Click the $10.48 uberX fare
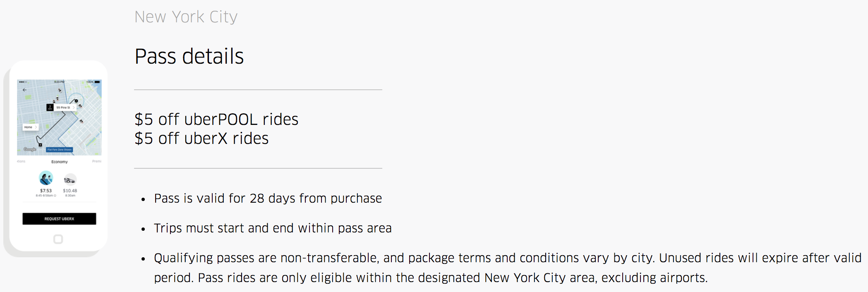This screenshot has height=292, width=868. click(x=70, y=191)
